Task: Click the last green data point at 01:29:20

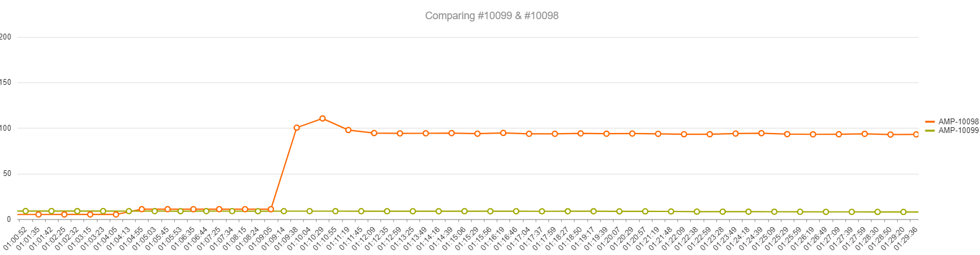Action: click(903, 212)
